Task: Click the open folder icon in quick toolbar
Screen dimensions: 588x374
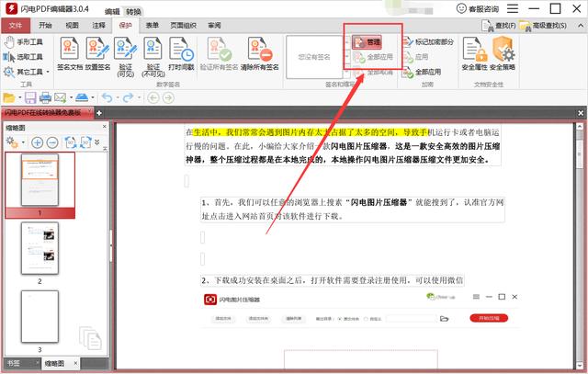Action: tap(9, 98)
